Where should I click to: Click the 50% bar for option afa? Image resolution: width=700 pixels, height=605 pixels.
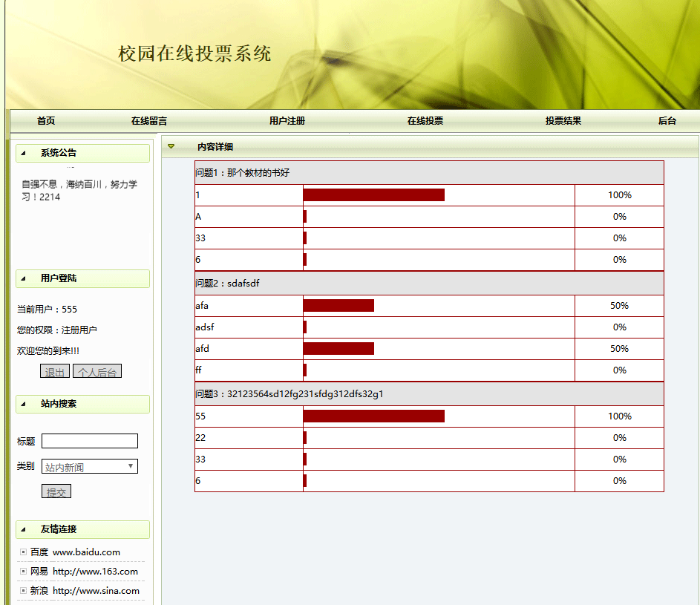point(338,306)
